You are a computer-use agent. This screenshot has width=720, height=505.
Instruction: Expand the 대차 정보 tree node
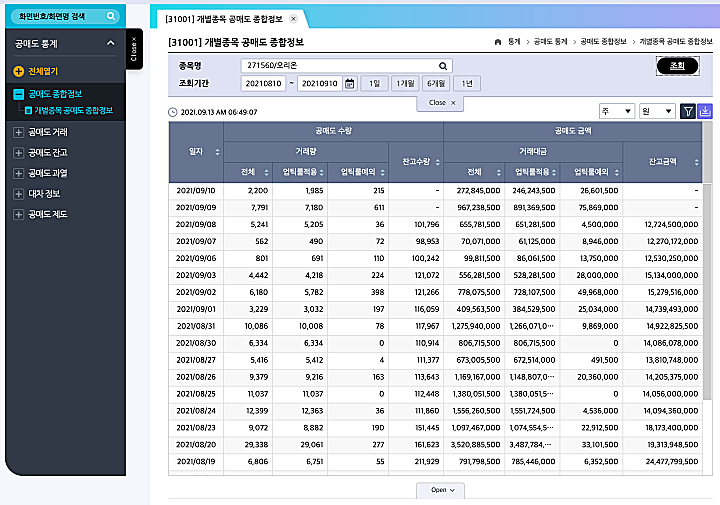(x=18, y=194)
